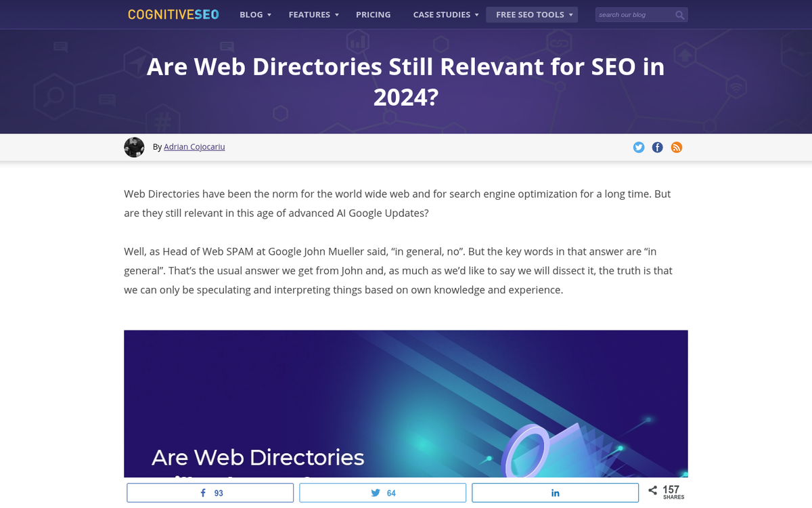This screenshot has height=508, width=812.
Task: Share the article using the Twitter bird icon
Action: click(382, 492)
